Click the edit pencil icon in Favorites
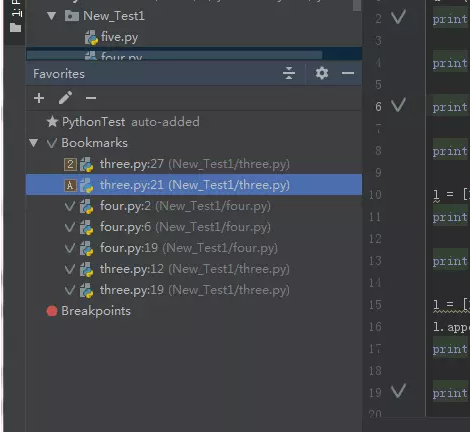Screen dimensions: 470x432 click(x=65, y=98)
